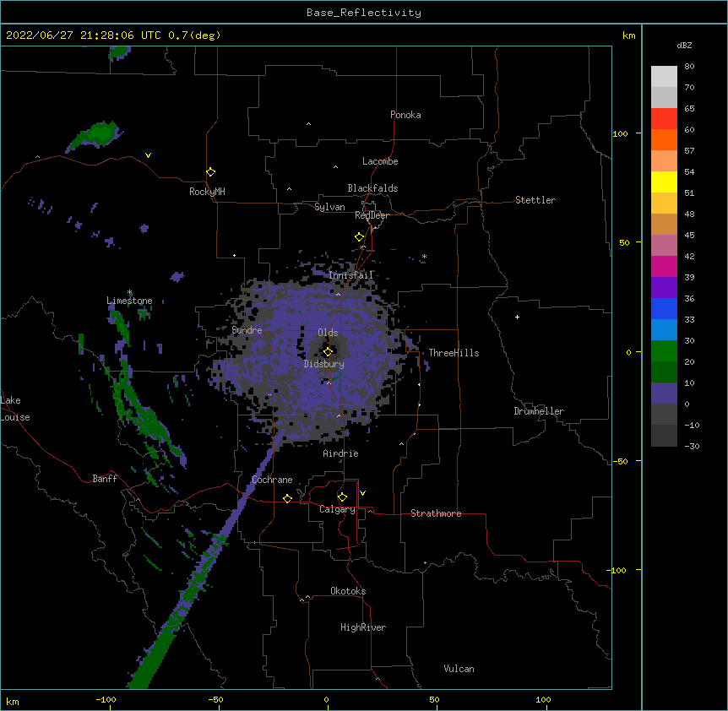The width and height of the screenshot is (728, 711).
Task: Click the 45 value on the dBZ scale
Action: pos(689,235)
